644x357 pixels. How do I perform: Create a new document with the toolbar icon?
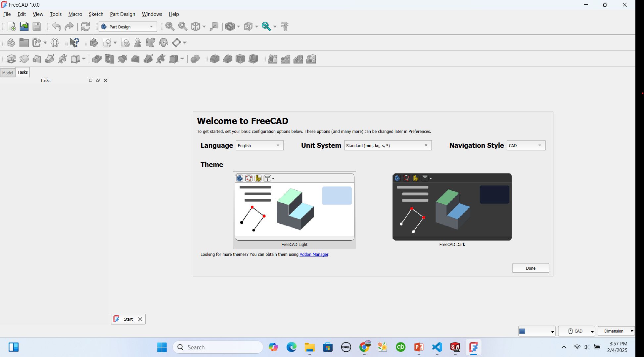[11, 26]
